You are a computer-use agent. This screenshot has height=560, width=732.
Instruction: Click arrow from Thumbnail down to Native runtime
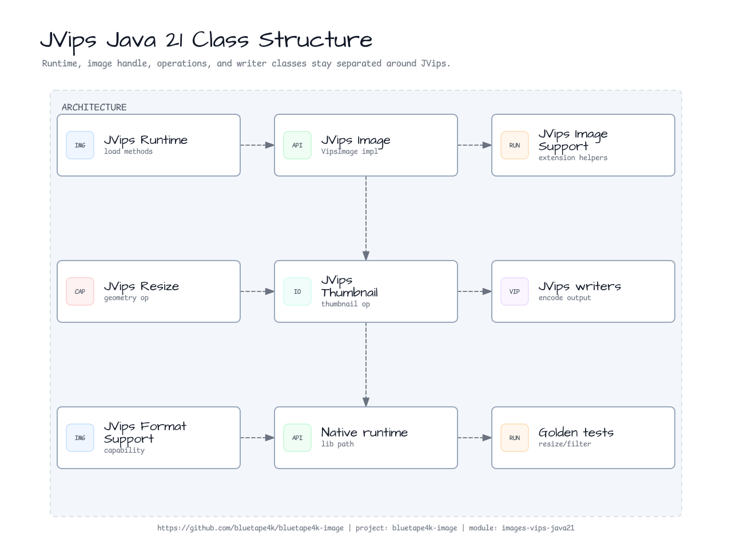[x=366, y=365]
